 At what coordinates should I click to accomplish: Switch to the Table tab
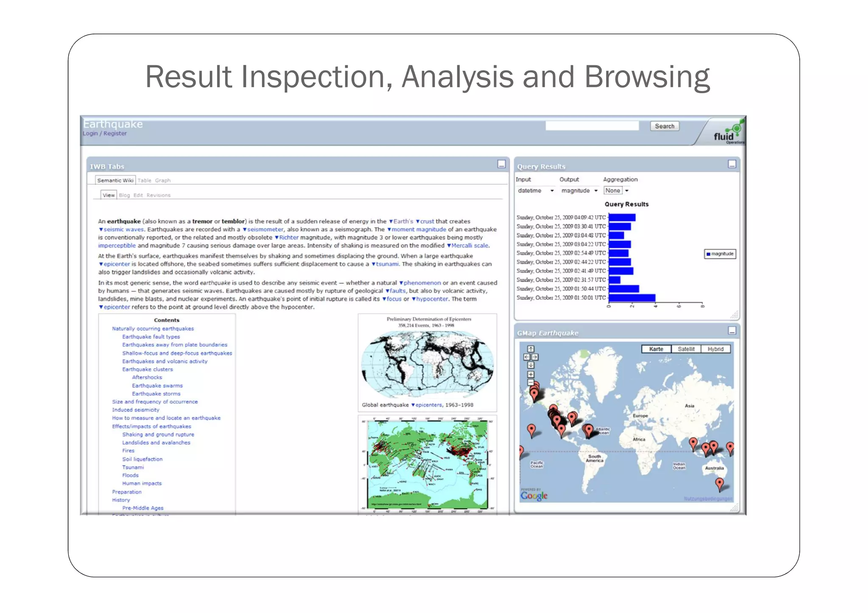144,180
